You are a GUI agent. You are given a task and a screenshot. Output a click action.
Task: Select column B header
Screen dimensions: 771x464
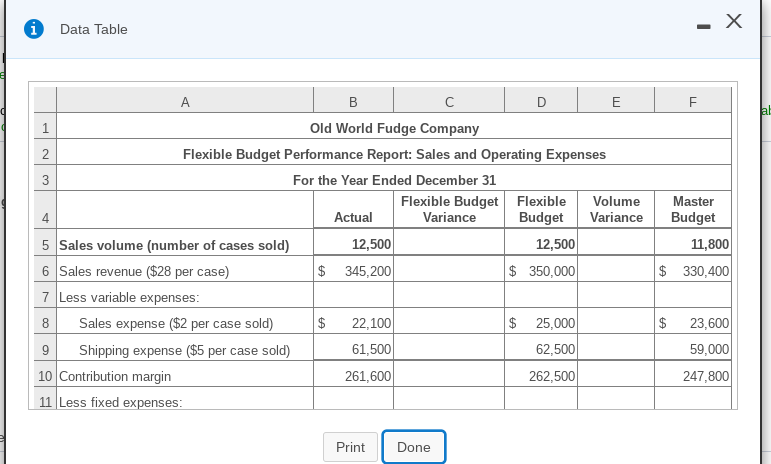(353, 102)
